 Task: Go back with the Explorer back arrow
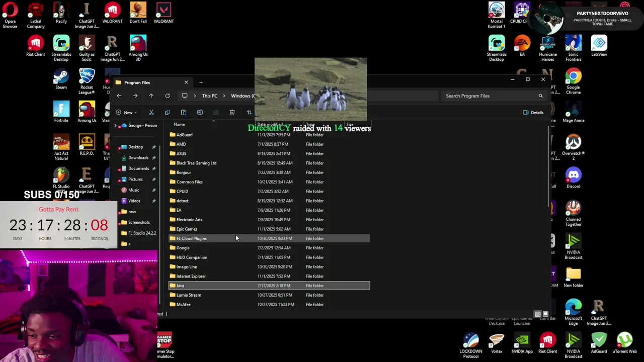coord(119,96)
